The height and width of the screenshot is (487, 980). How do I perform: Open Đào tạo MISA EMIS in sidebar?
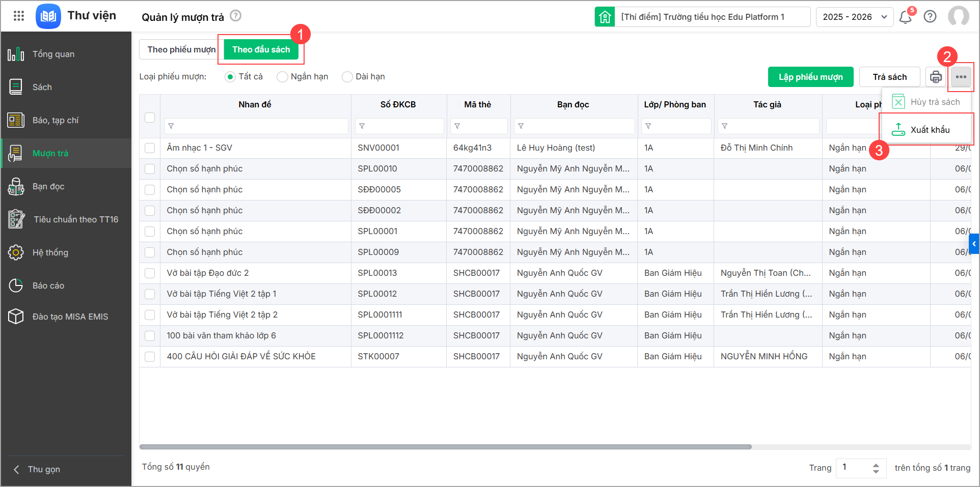(66, 317)
